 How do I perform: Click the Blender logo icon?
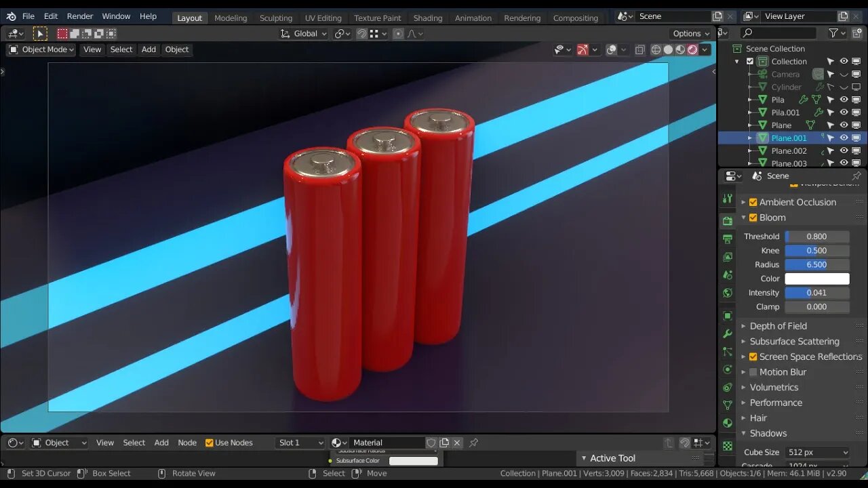[11, 16]
